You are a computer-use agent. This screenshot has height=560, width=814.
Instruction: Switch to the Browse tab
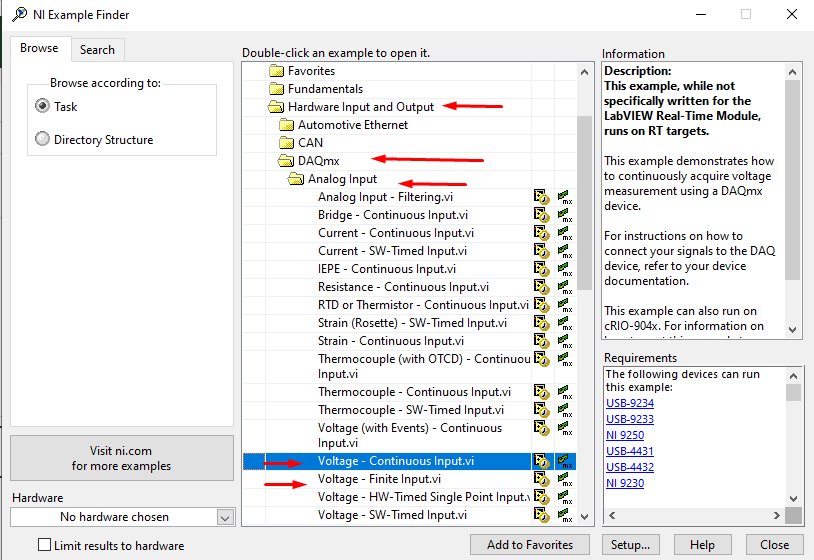coord(39,48)
